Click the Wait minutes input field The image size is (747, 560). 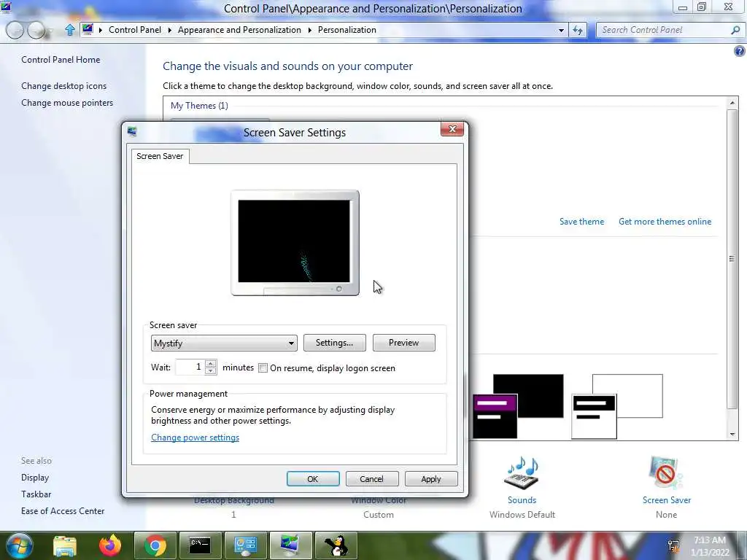190,367
